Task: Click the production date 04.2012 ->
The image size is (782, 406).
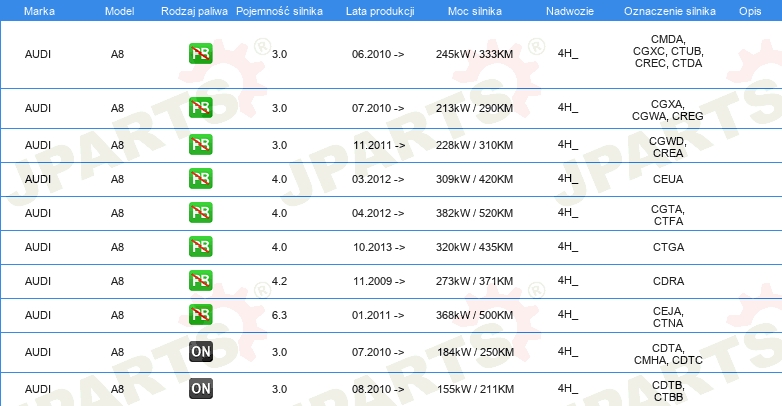Action: tap(378, 213)
